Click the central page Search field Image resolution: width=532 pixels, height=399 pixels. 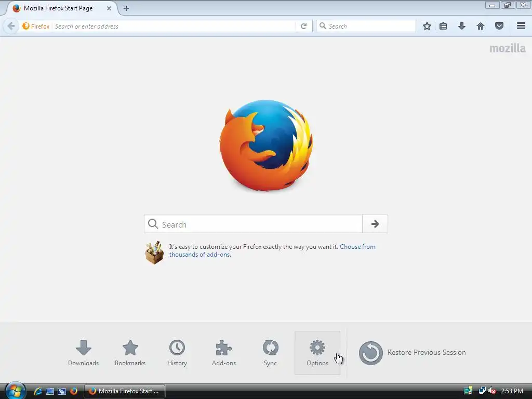tap(253, 224)
